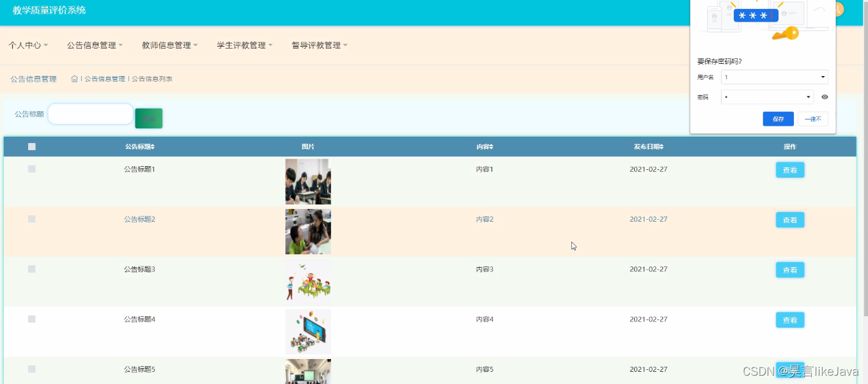Click the 公告信息管理 page heading
The image size is (868, 384).
point(33,79)
